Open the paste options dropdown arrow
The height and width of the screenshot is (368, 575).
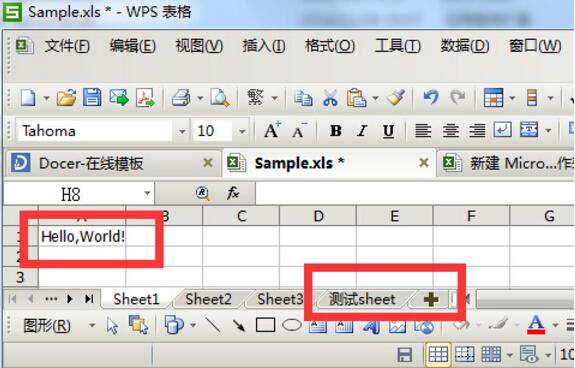(375, 98)
